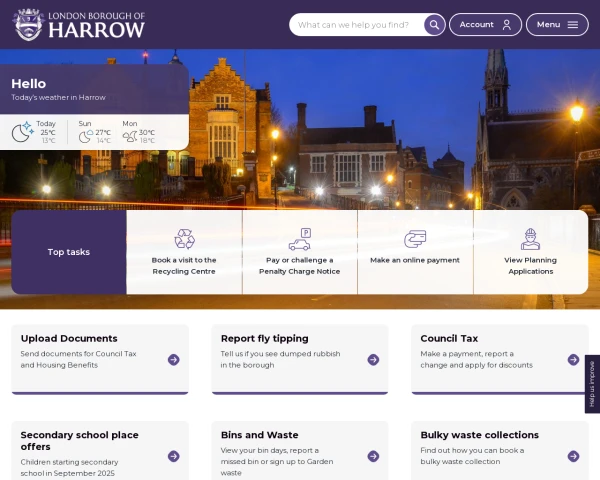Viewport: 600px width, 480px height.
Task: Click arrow on Council Tax card
Action: click(573, 360)
